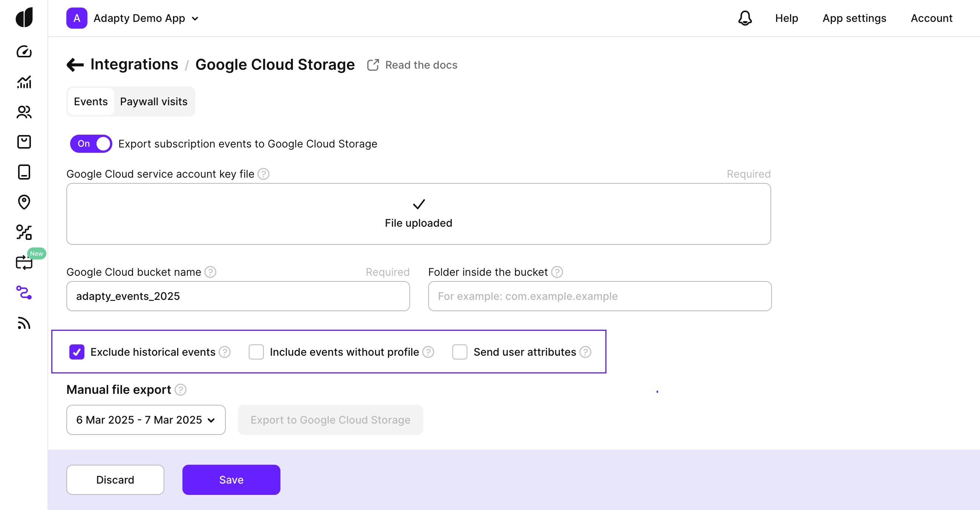
Task: Open the sidebar feature marked with New badge
Action: click(x=24, y=262)
